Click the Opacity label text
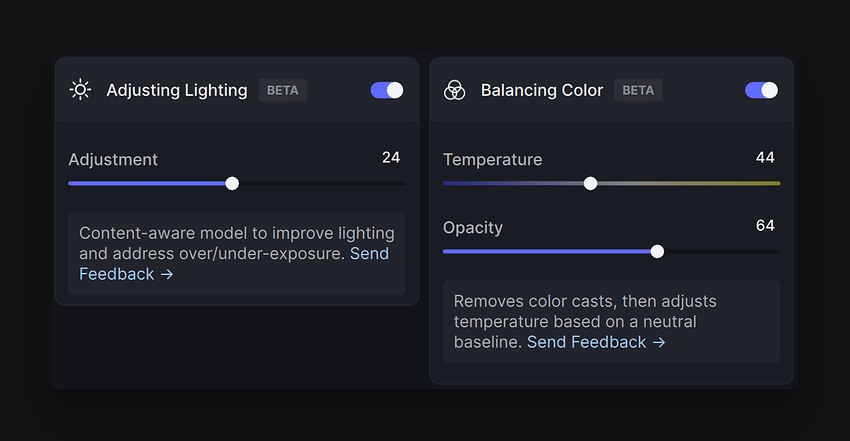The height and width of the screenshot is (441, 850). click(x=473, y=228)
